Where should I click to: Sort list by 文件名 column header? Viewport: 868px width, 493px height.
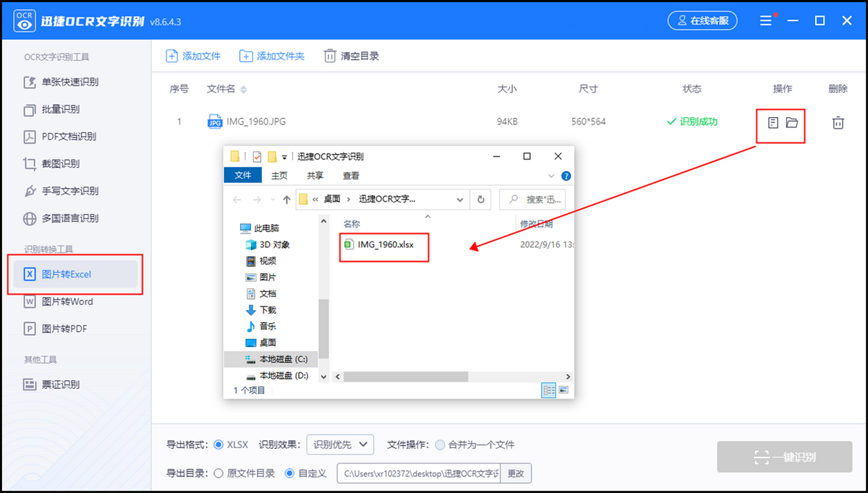coord(226,90)
